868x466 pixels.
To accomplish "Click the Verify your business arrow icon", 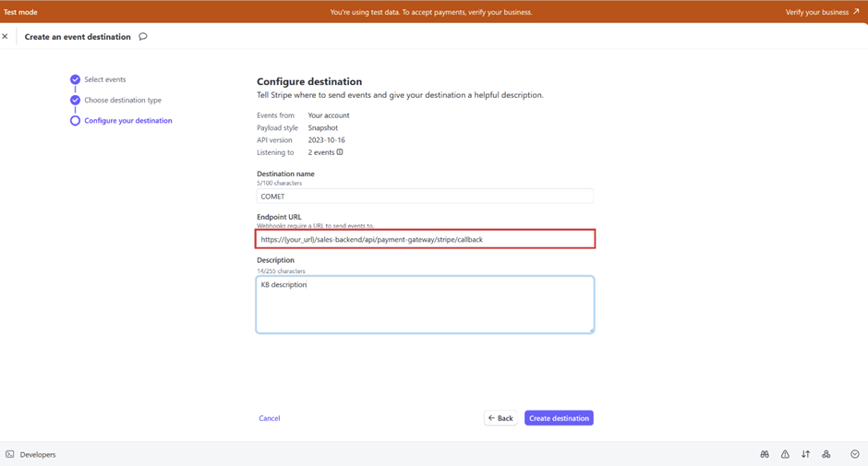I will 856,12.
